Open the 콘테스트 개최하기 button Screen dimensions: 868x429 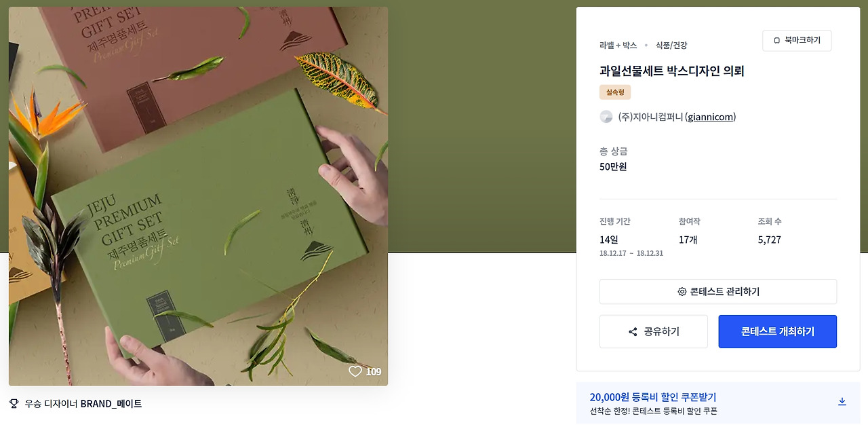tap(778, 332)
